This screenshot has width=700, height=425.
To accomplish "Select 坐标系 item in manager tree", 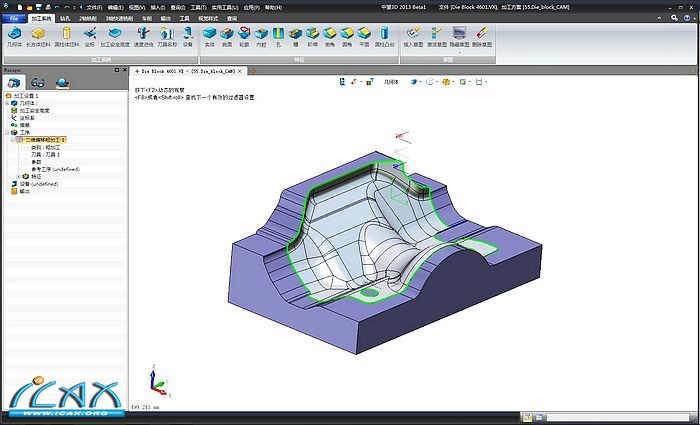I will point(28,117).
